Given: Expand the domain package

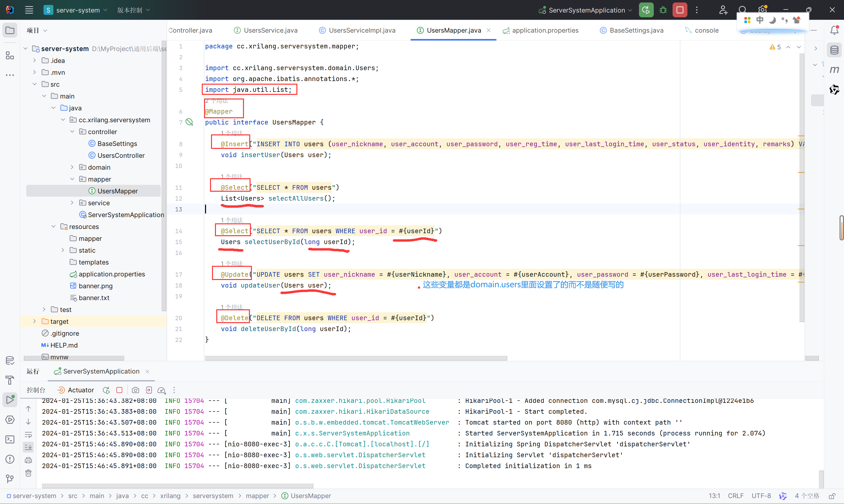Looking at the screenshot, I should coord(72,167).
